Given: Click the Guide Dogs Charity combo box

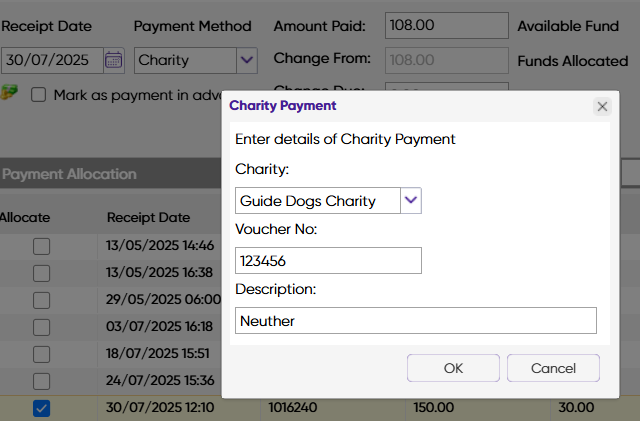Looking at the screenshot, I should pyautogui.click(x=317, y=201).
